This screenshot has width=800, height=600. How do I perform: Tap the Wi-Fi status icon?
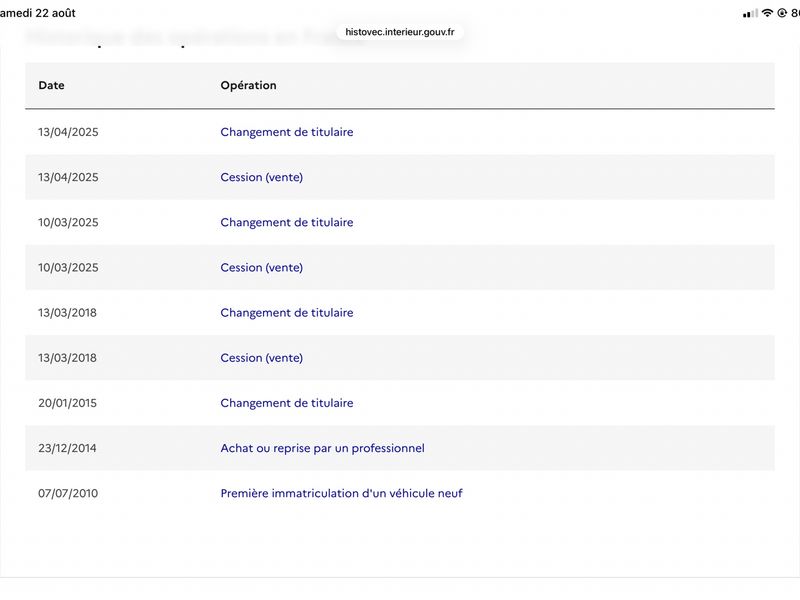[x=767, y=13]
